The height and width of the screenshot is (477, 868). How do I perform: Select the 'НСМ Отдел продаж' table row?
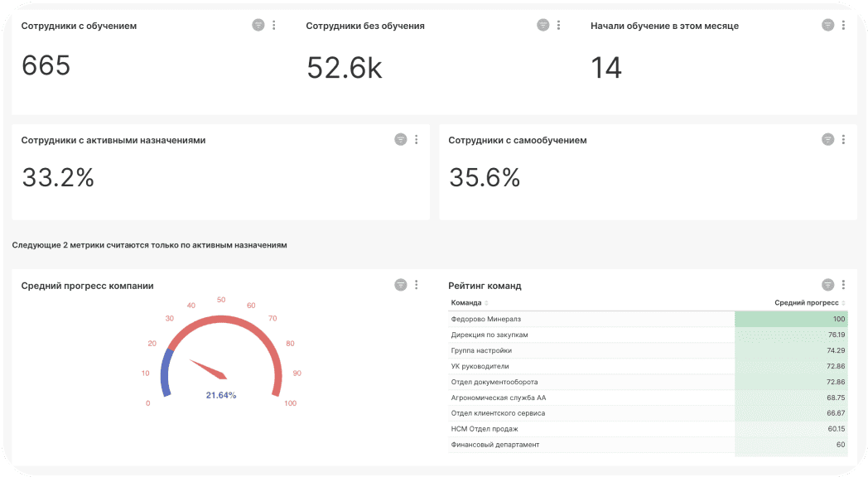click(x=648, y=429)
